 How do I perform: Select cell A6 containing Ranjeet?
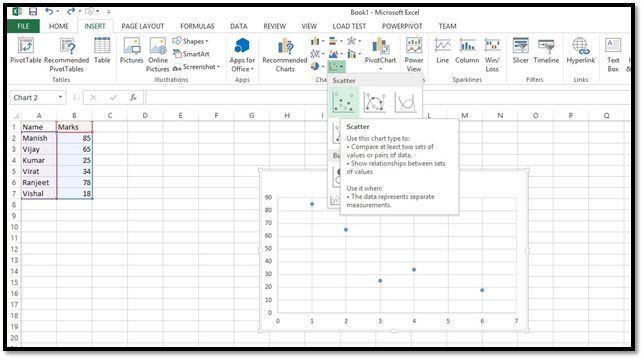click(39, 182)
